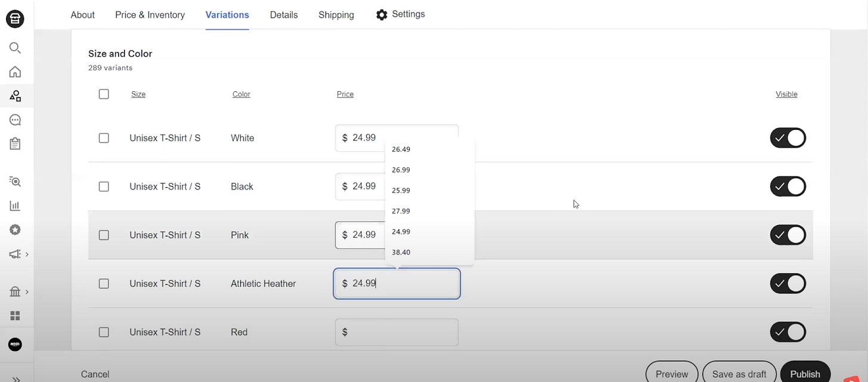Toggle visibility for the Red variant
This screenshot has height=382, width=868.
pos(788,332)
